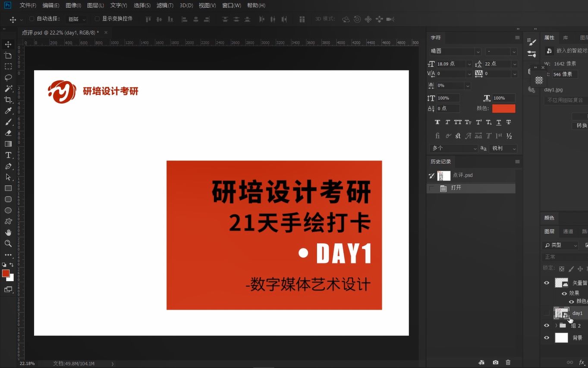Toggle All Caps in Character panel
This screenshot has width=588, height=368.
point(458,122)
